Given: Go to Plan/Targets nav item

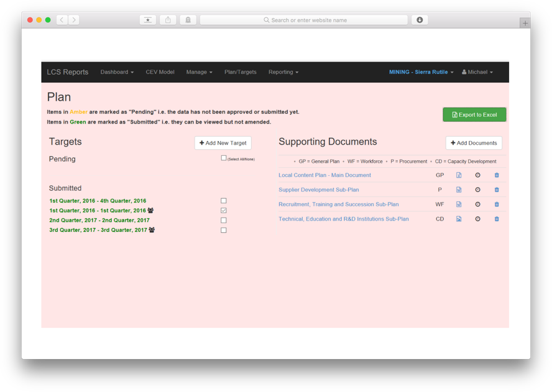Looking at the screenshot, I should [241, 72].
